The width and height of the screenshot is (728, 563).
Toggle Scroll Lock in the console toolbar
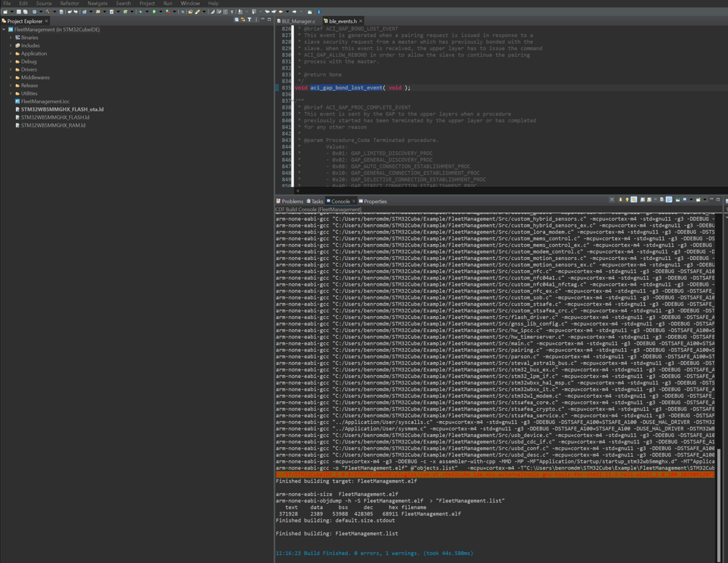648,200
